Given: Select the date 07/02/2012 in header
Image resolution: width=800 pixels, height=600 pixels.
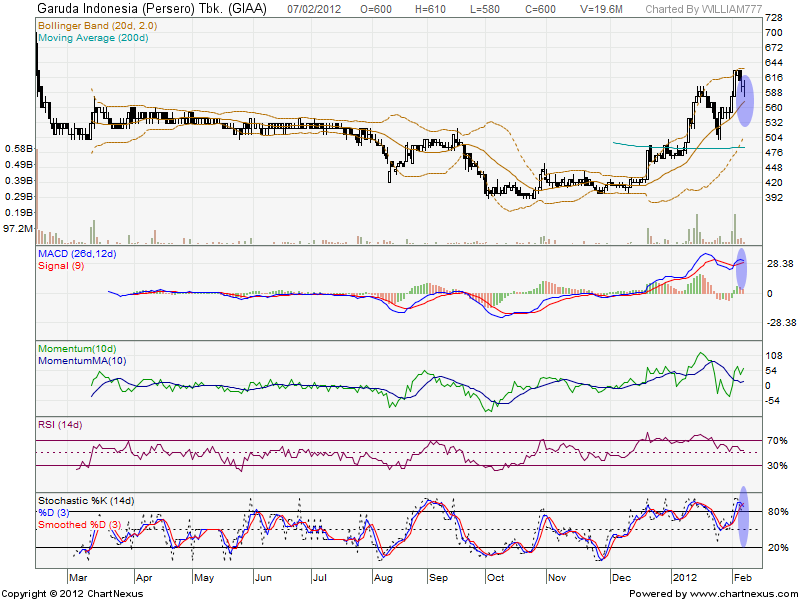Looking at the screenshot, I should [314, 9].
